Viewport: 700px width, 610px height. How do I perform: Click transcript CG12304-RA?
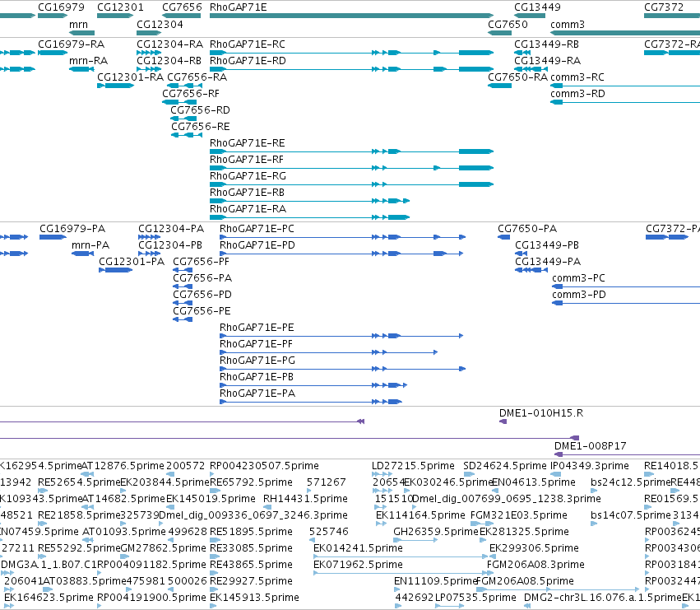(149, 53)
